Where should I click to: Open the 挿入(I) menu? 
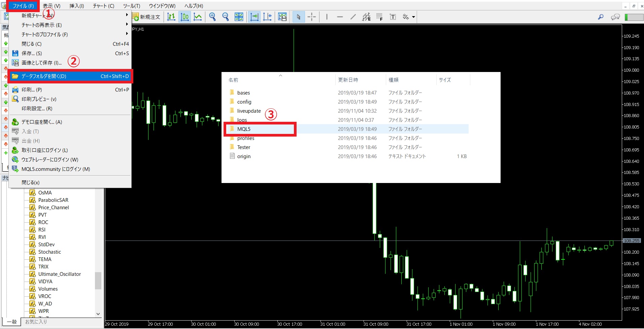pyautogui.click(x=77, y=6)
